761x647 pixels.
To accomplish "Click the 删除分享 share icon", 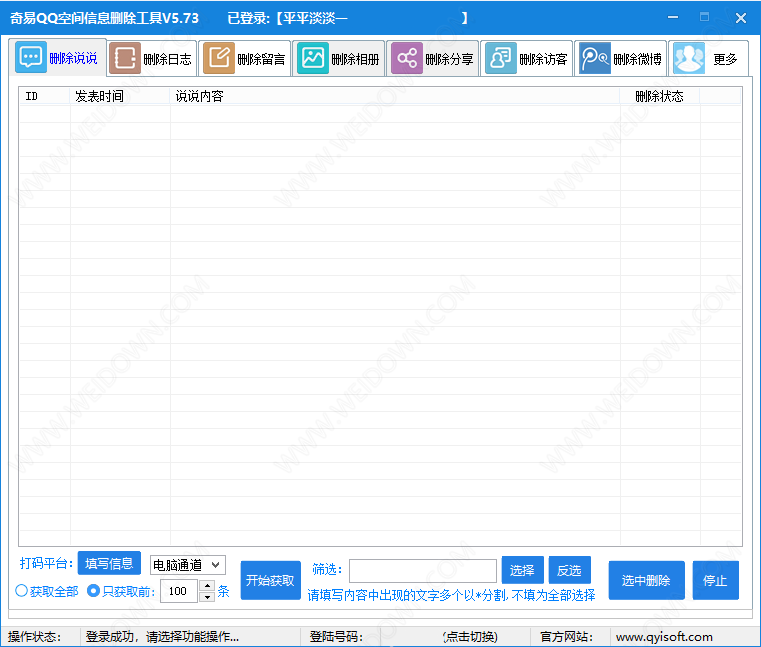I will point(407,58).
